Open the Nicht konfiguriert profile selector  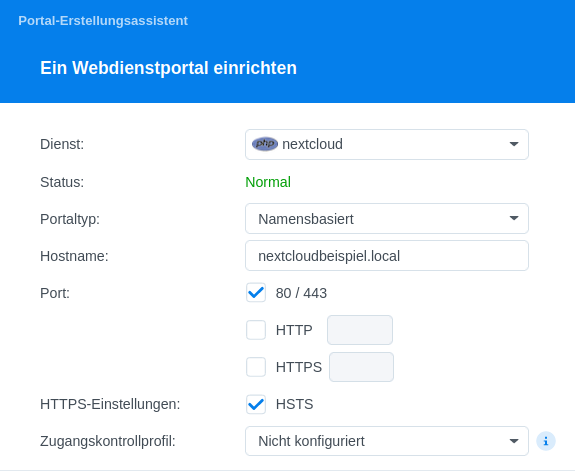387,441
